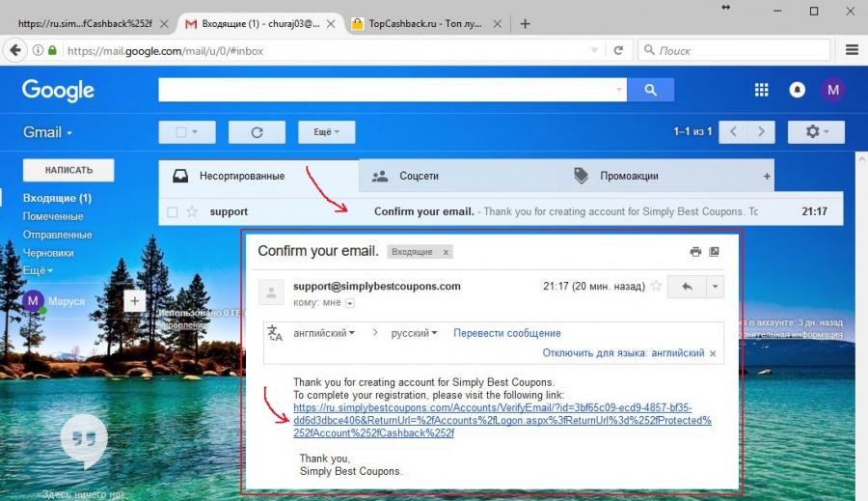Star the opened message from support

point(656,286)
